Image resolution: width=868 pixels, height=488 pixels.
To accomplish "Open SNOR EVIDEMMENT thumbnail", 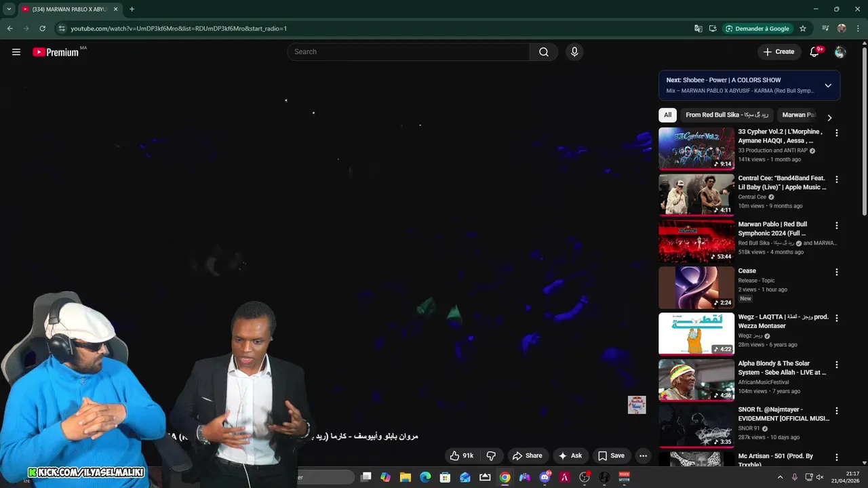I will point(696,426).
